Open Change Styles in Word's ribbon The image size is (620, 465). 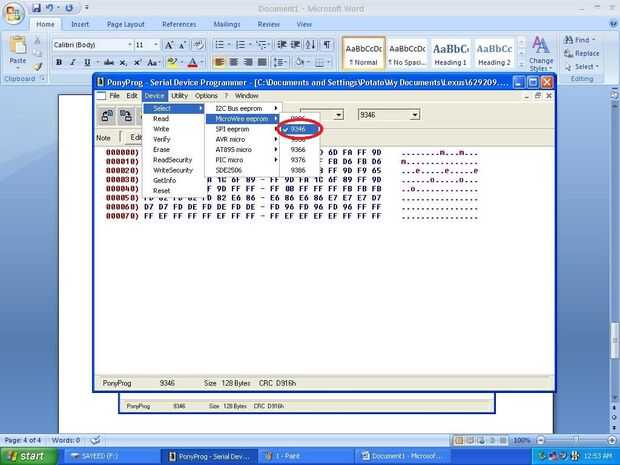[541, 53]
